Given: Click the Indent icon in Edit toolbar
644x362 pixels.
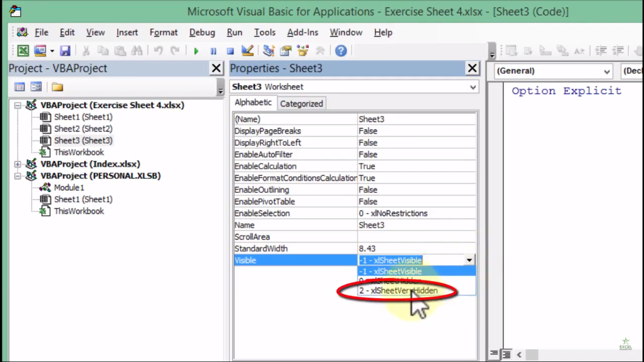Looking at the screenshot, I should pos(601,50).
